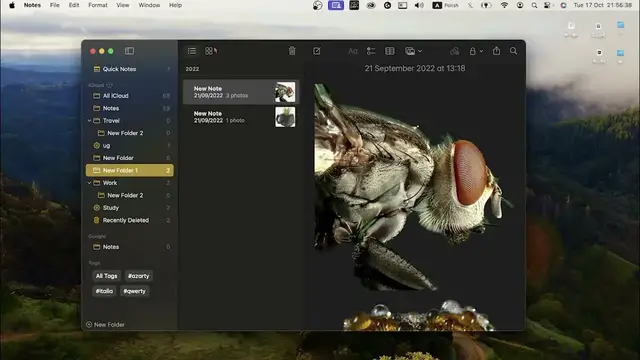Open the Quick Notes folder
This screenshot has height=360, width=640.
pos(130,69)
